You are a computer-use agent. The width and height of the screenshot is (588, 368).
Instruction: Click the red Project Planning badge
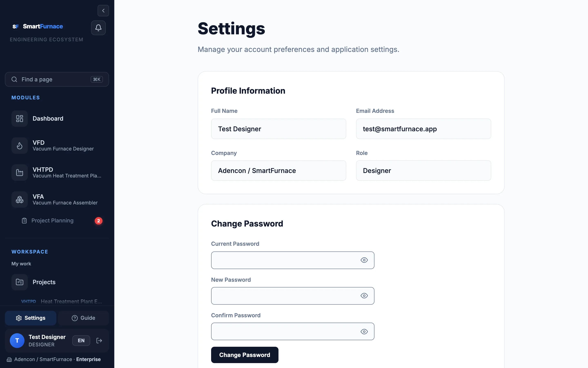pyautogui.click(x=98, y=221)
